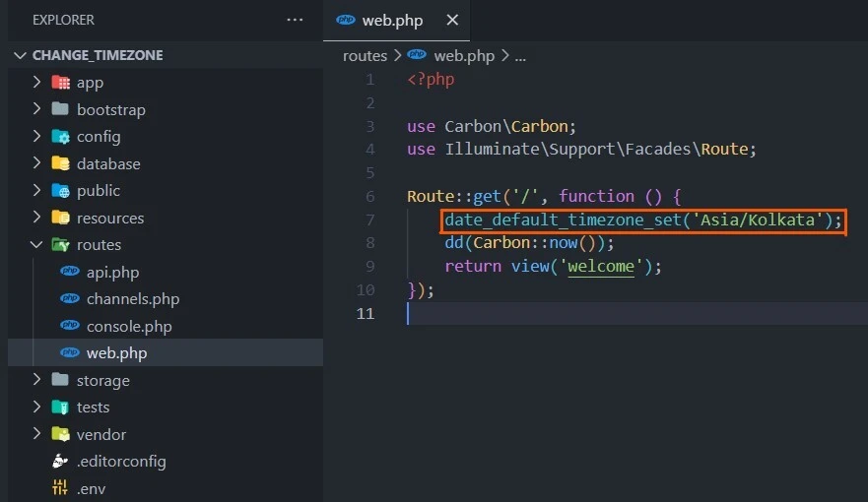Click the <?php opening tag
868x502 pixels.
[x=431, y=80]
